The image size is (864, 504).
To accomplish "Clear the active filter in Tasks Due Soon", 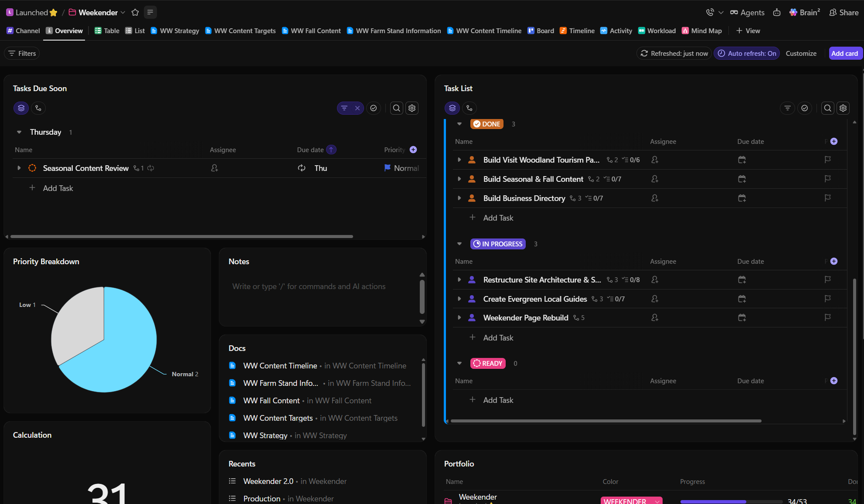I will (357, 108).
